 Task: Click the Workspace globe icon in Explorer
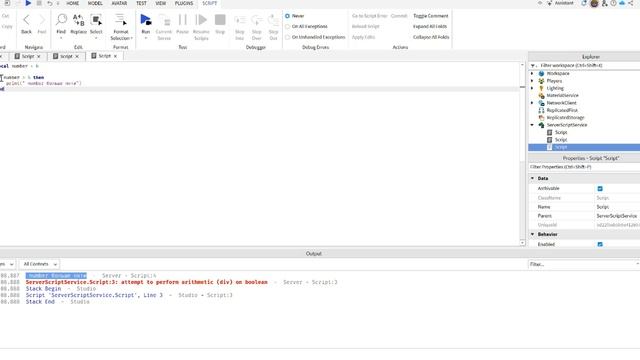click(541, 73)
